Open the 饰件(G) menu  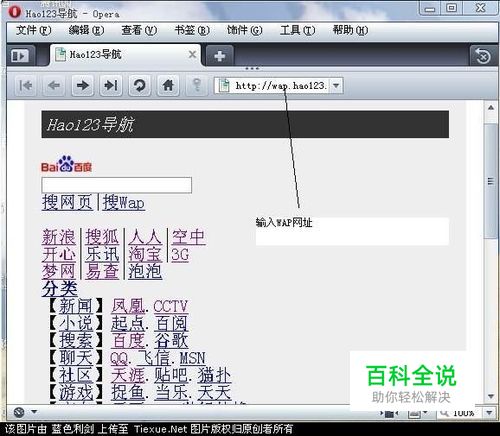pos(244,31)
